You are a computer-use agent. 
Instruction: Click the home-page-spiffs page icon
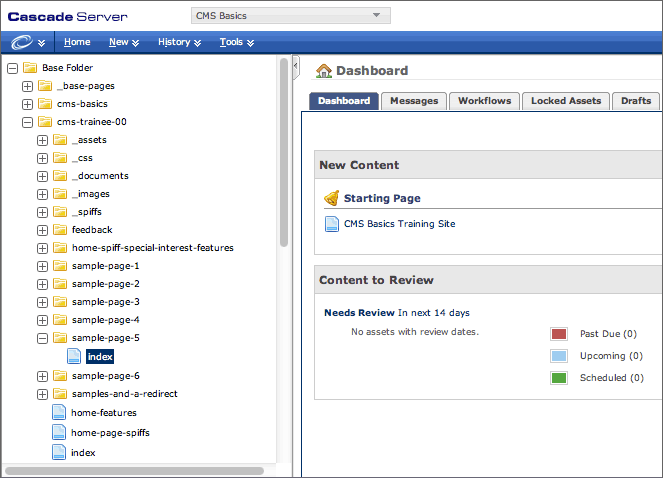[59, 433]
